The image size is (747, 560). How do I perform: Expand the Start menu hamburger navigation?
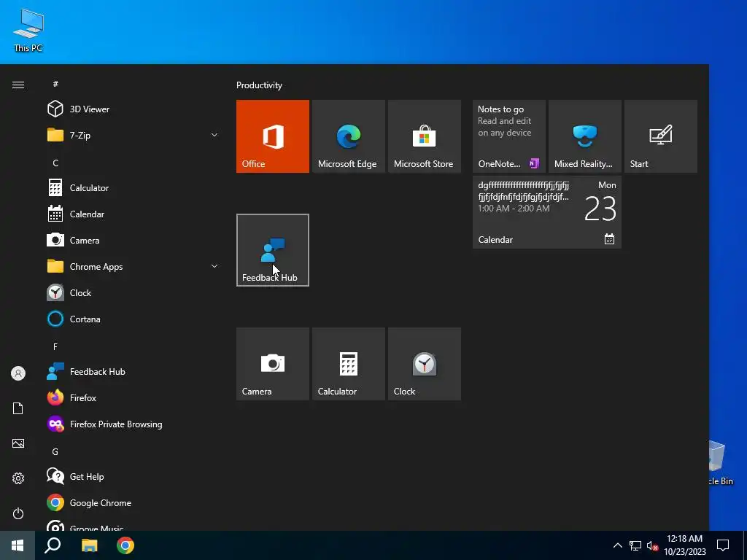[18, 85]
